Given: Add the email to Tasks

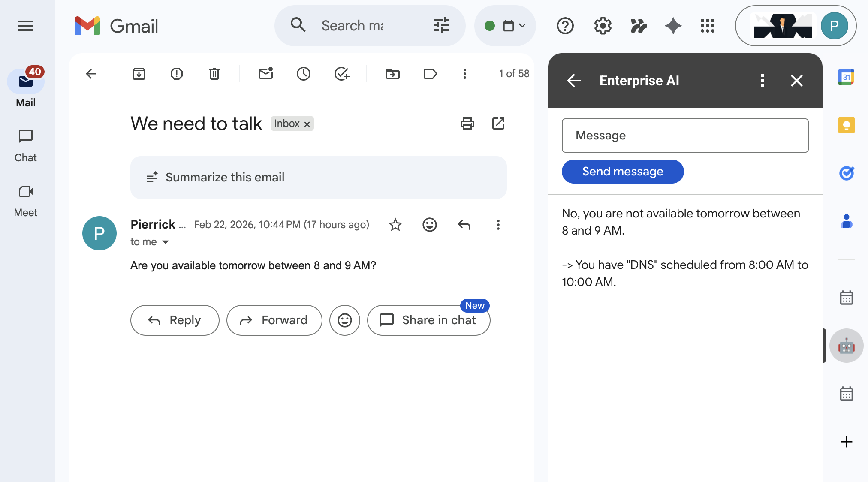Looking at the screenshot, I should point(342,74).
